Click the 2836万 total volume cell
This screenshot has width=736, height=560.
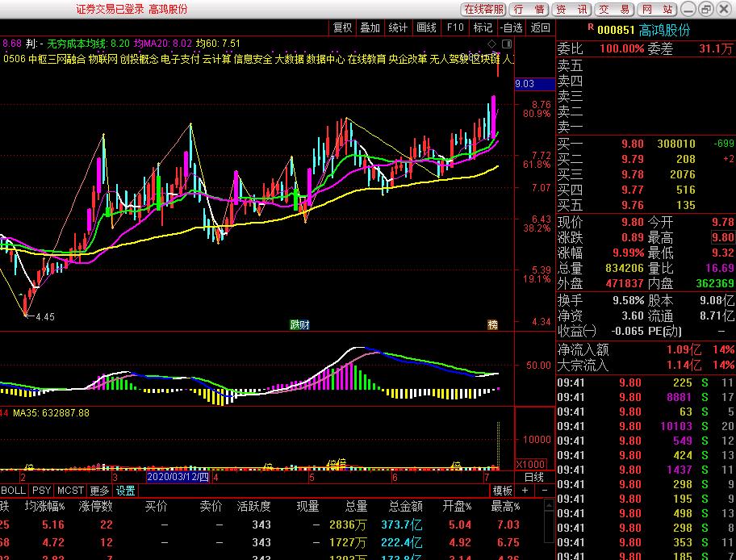348,524
